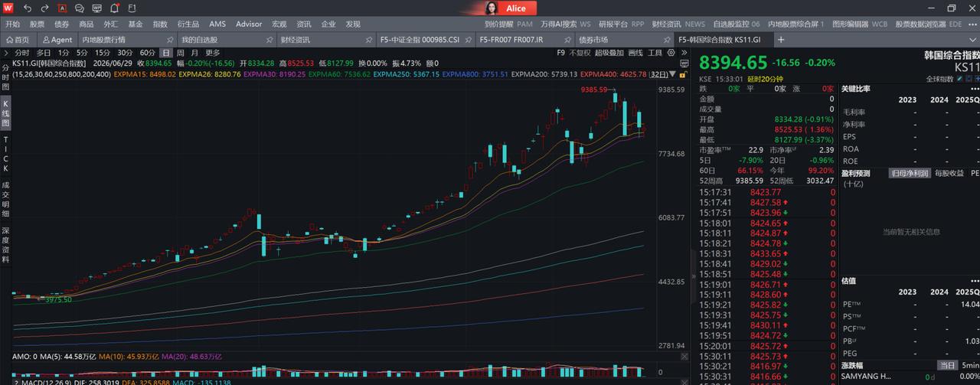The width and height of the screenshot is (980, 385).
Task: Collapse side panel with double chevron handle
Action: click(694, 276)
